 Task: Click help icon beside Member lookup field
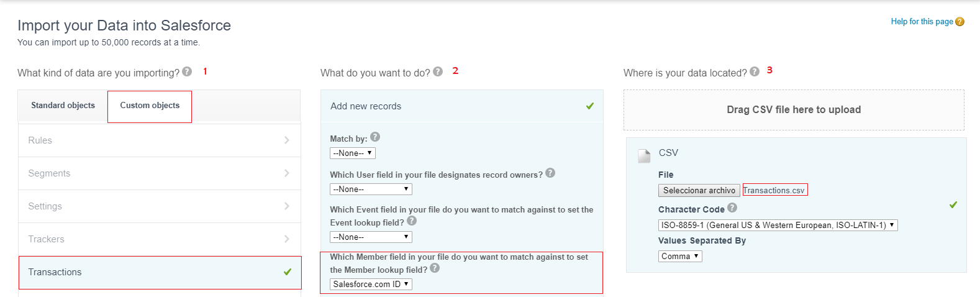pyautogui.click(x=435, y=268)
